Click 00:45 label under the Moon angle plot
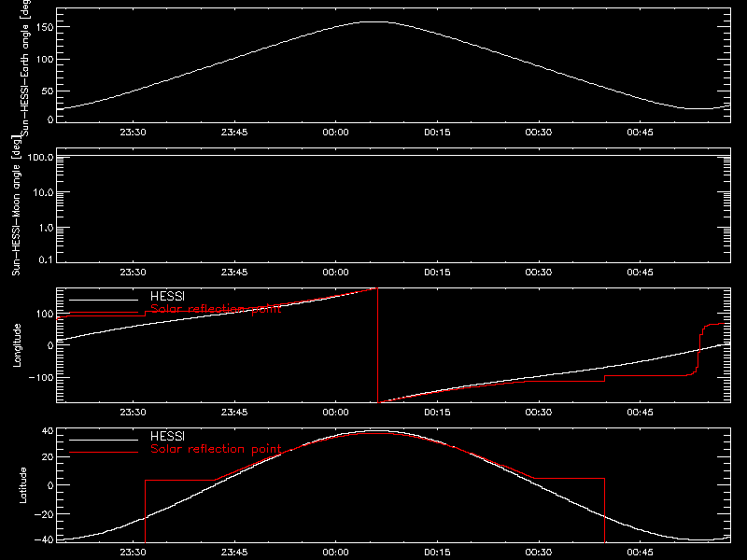The height and width of the screenshot is (560, 747). click(641, 272)
